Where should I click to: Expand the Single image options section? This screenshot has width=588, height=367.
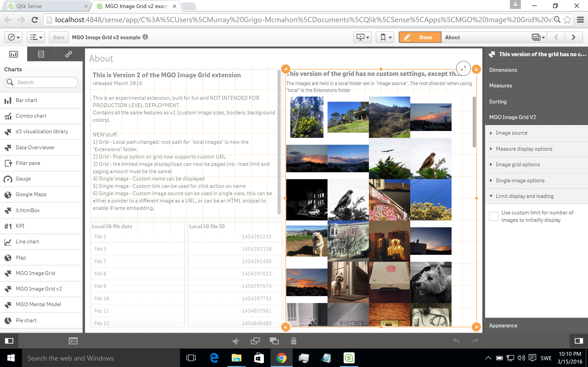pos(521,180)
